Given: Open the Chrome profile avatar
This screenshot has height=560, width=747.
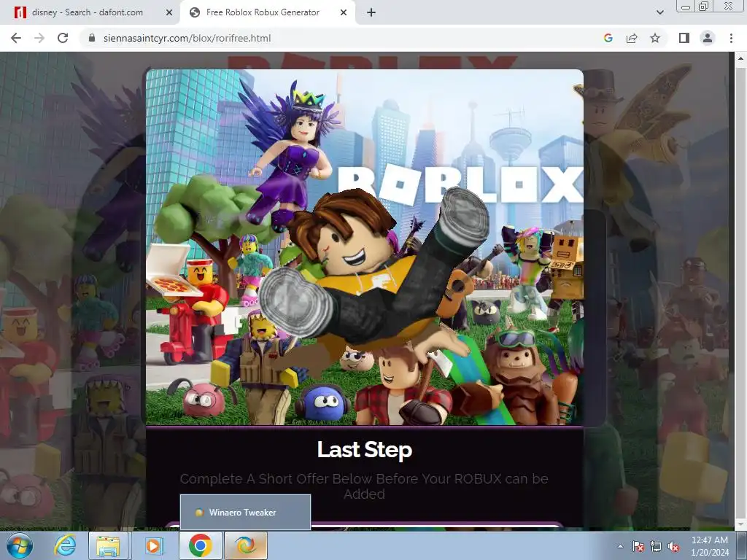Looking at the screenshot, I should (708, 38).
